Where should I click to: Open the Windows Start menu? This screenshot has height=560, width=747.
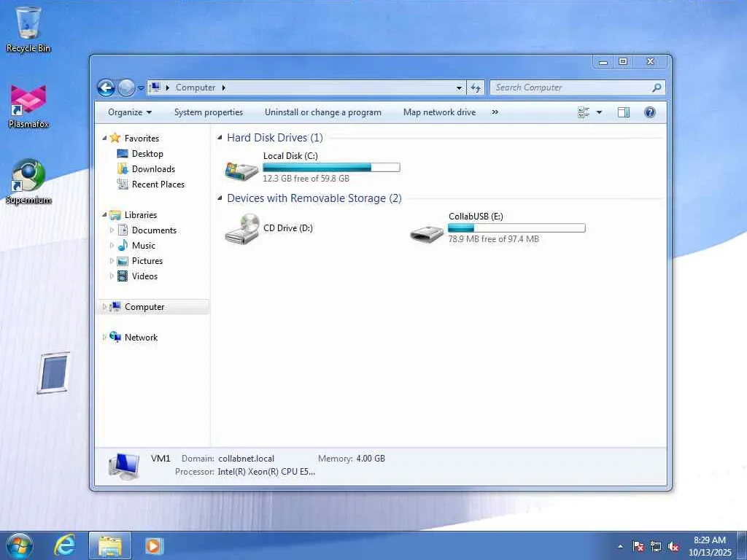coord(20,545)
